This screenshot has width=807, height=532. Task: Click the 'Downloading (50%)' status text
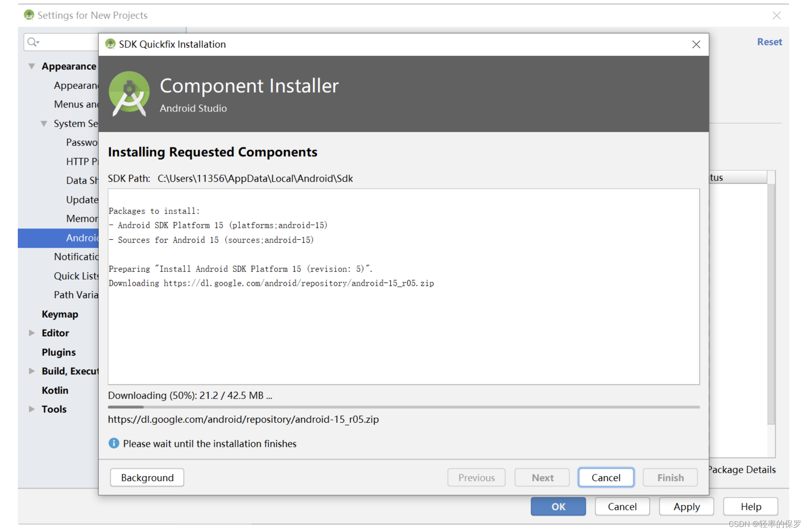point(190,395)
